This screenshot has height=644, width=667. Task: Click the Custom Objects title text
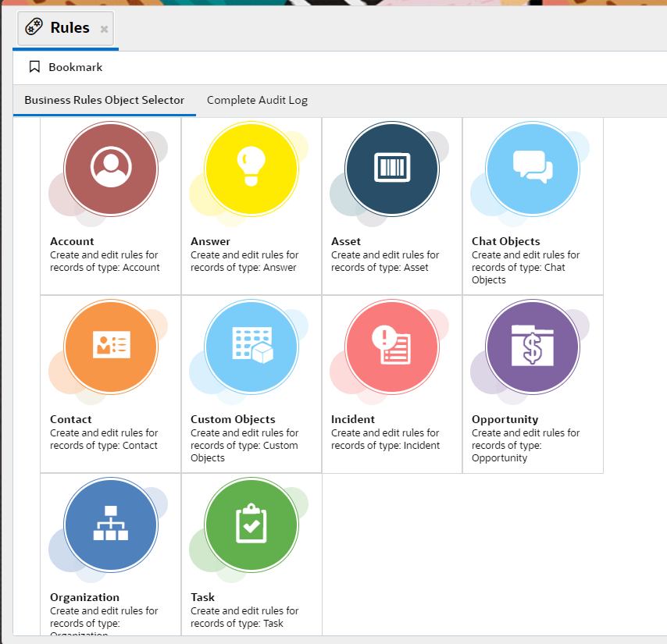233,419
